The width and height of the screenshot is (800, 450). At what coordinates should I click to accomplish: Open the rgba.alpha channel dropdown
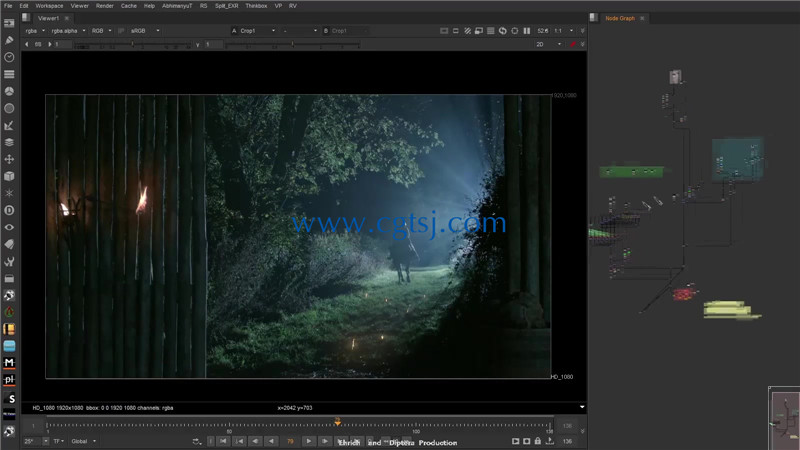(68, 31)
